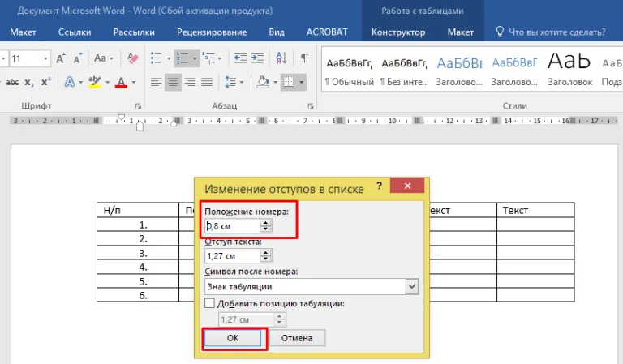The image size is (623, 364).
Task: Apply center alignment to paragraph
Action: (173, 82)
